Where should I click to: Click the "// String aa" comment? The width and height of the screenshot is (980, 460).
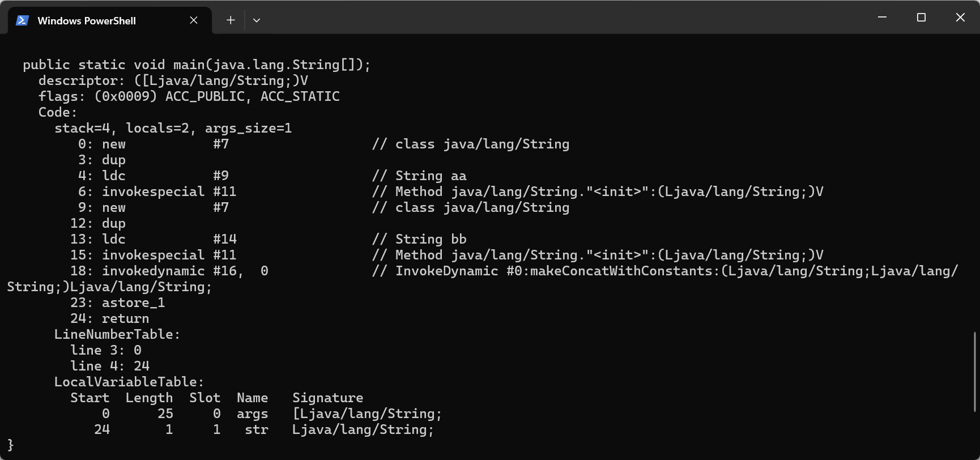(419, 176)
